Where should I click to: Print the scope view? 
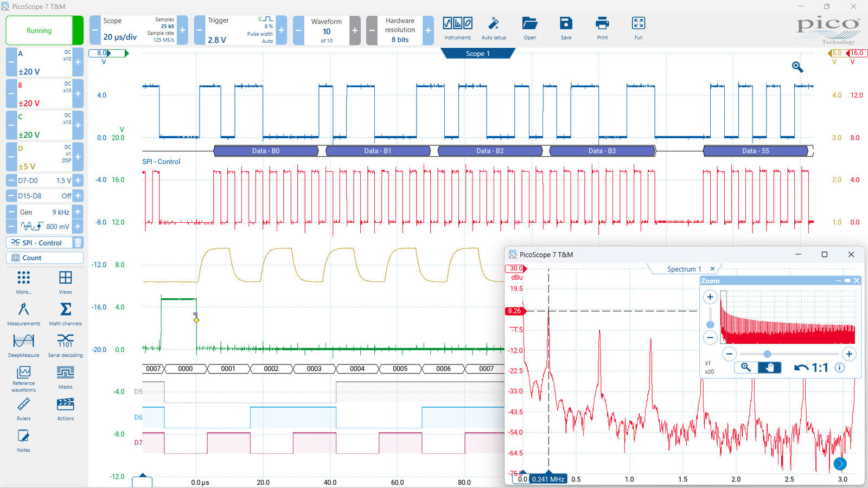[602, 28]
